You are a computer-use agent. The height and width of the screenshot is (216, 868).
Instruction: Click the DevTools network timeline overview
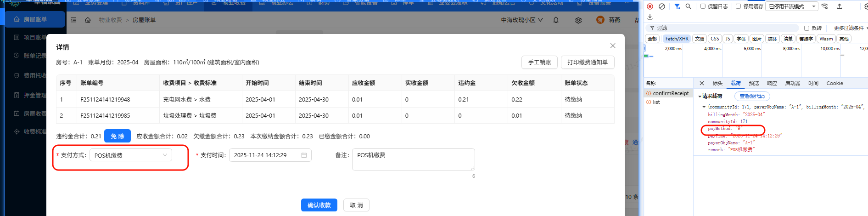(756, 61)
